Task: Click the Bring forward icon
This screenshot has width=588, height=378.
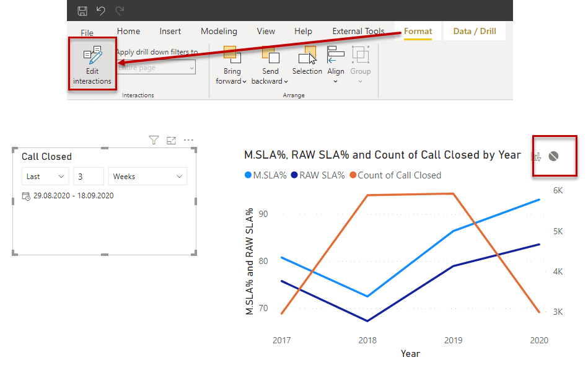Action: 232,55
